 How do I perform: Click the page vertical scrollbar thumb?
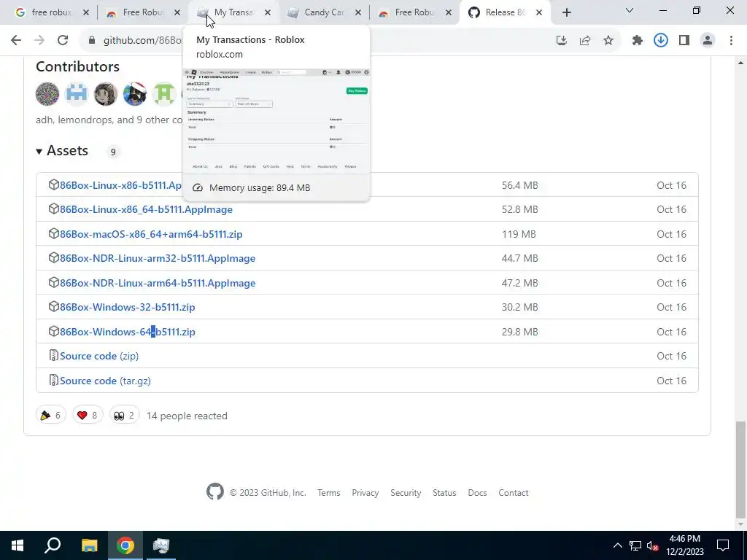740,469
